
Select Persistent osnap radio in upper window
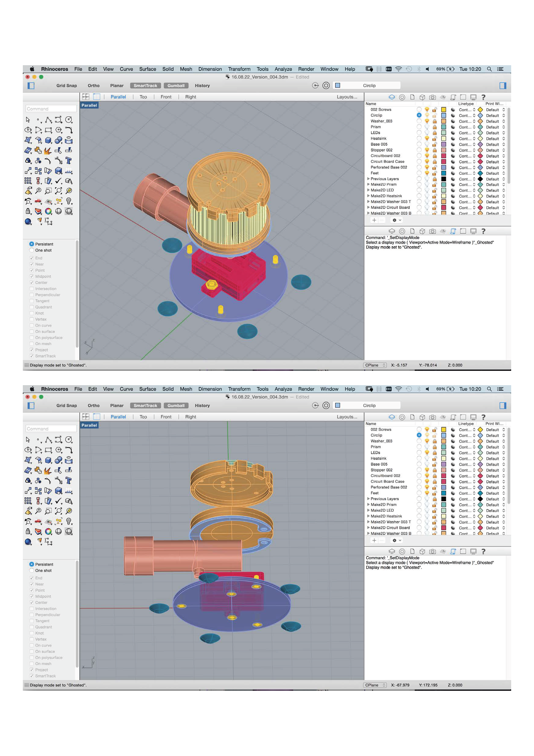(32, 244)
